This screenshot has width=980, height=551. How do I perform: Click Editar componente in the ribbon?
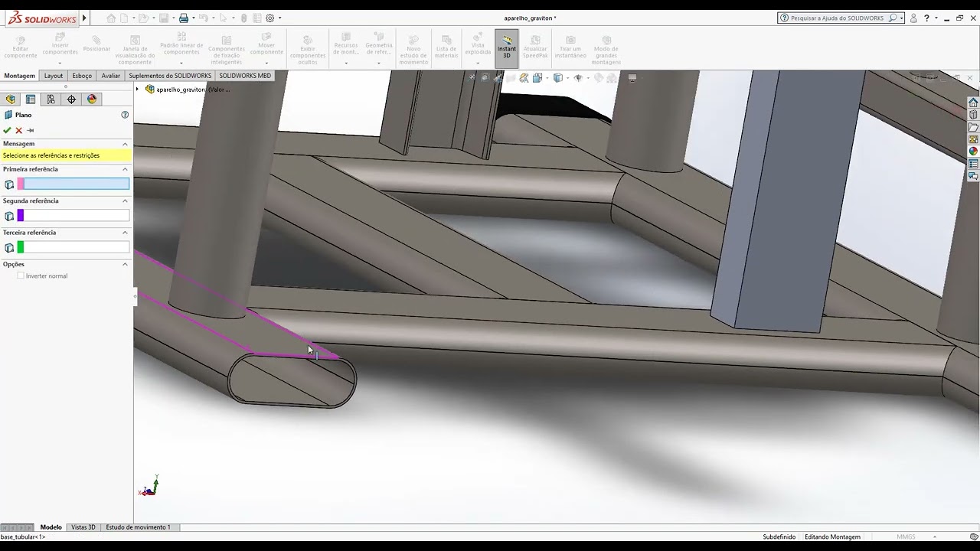click(21, 47)
